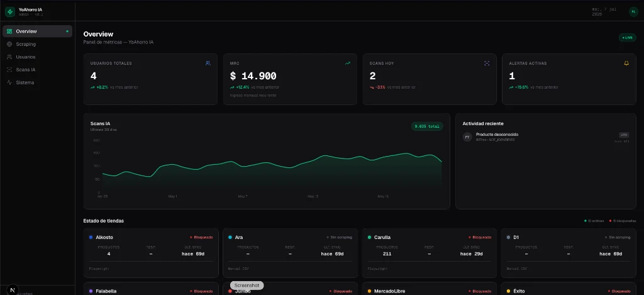The image size is (644, 295).
Task: Click the LIVE status badge
Action: (628, 37)
